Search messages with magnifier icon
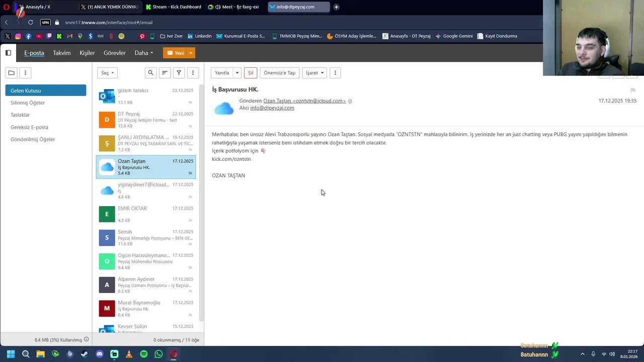The width and height of the screenshot is (644, 362). tap(150, 73)
